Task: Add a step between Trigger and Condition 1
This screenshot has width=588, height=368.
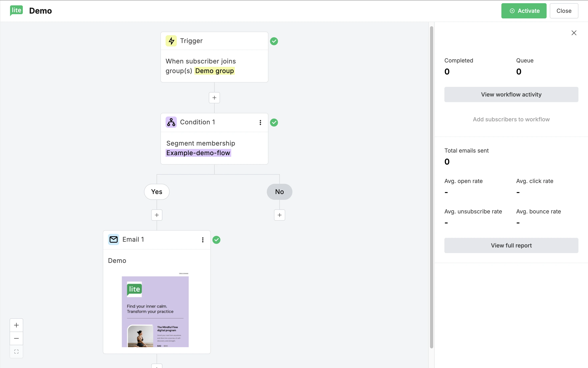Action: 214,98
